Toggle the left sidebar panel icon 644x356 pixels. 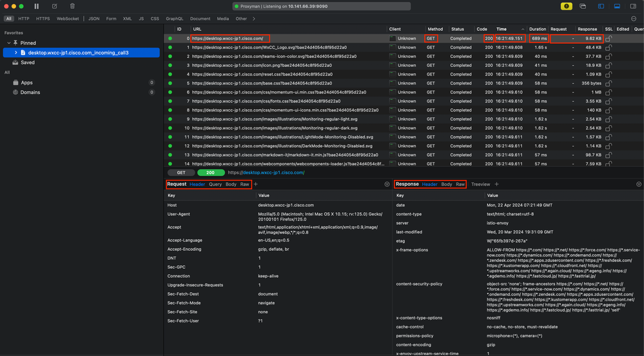(x=601, y=6)
